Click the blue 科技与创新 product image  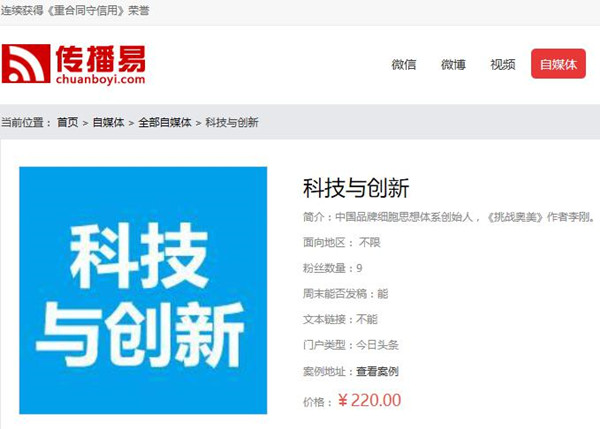143,290
